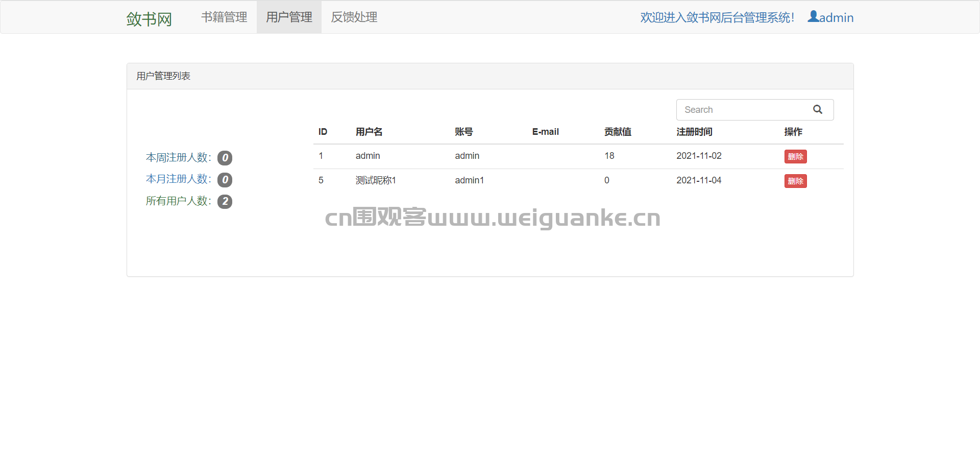Click contribution value 18
The height and width of the screenshot is (452, 980).
click(x=609, y=156)
